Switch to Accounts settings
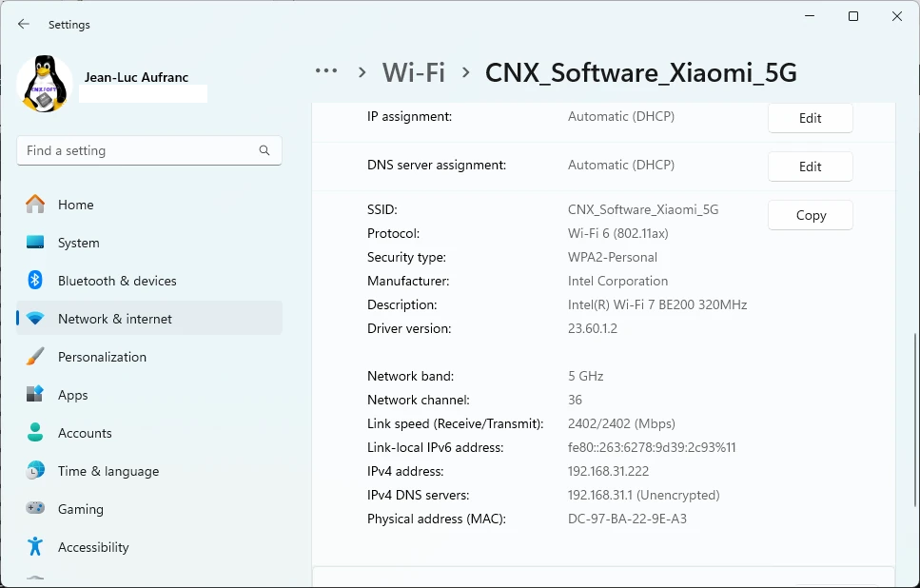This screenshot has height=588, width=920. pos(149,433)
